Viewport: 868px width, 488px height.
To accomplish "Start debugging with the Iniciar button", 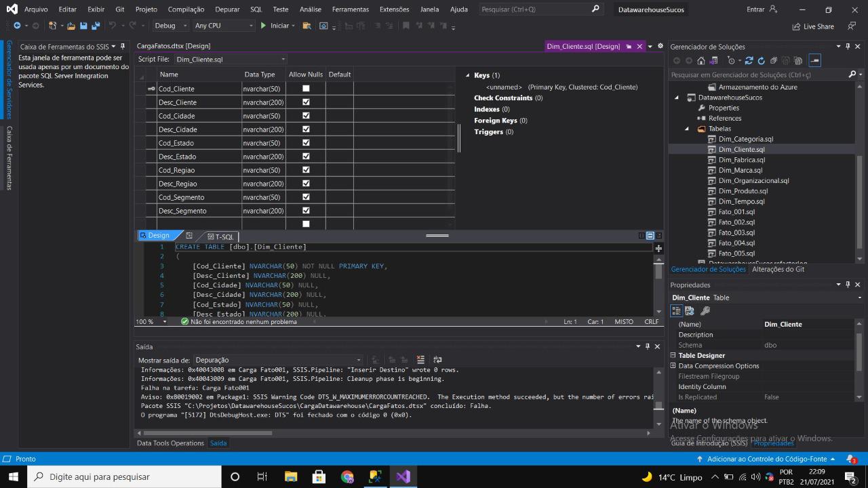I will (x=275, y=26).
